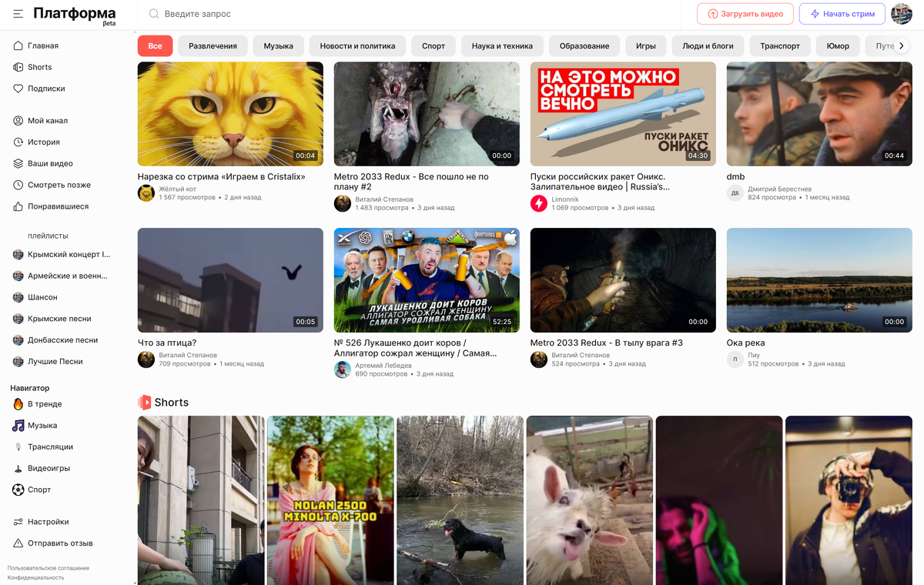
Task: Open the Лукашенко доит коров thumbnail
Action: 427,280
